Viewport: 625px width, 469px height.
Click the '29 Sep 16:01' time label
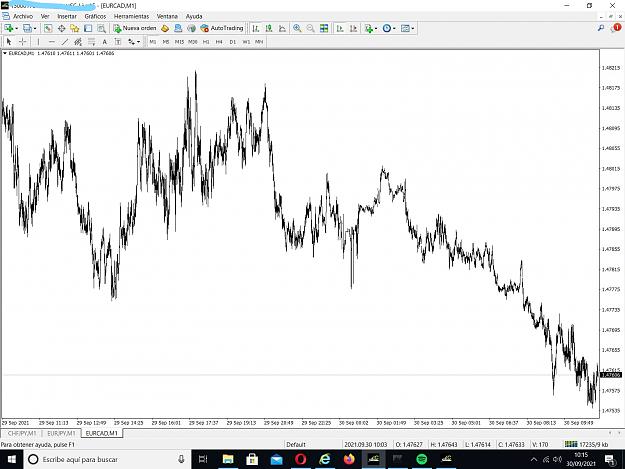[166, 423]
